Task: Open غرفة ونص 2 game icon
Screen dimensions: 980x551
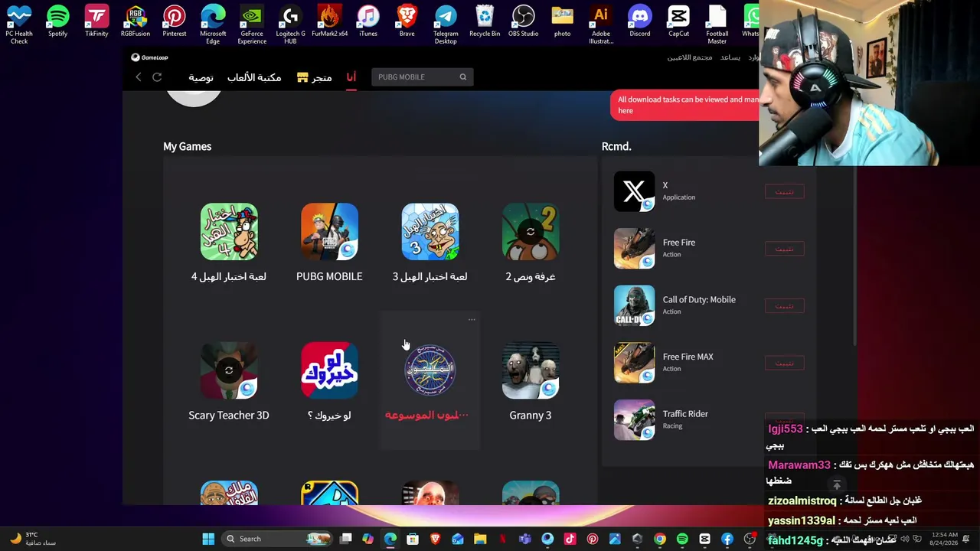Action: 531,232
